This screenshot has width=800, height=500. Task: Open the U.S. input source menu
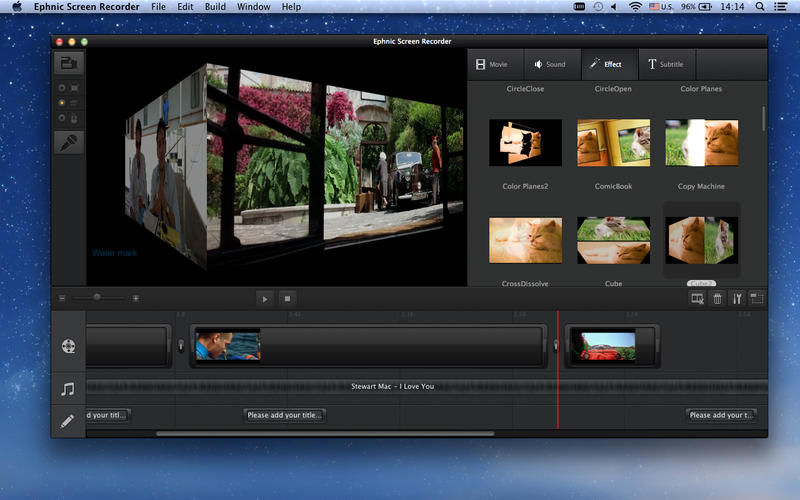[661, 7]
